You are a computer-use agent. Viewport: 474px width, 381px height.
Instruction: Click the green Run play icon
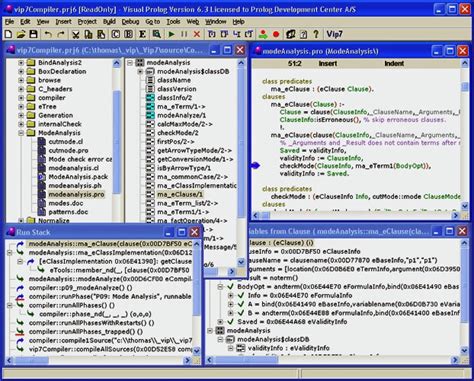[x=171, y=34]
